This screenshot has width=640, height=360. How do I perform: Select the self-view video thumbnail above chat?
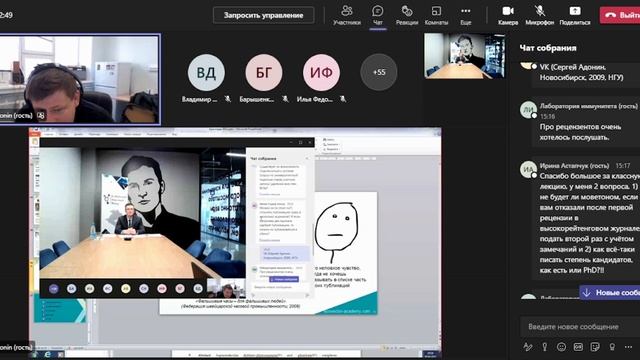[464, 56]
